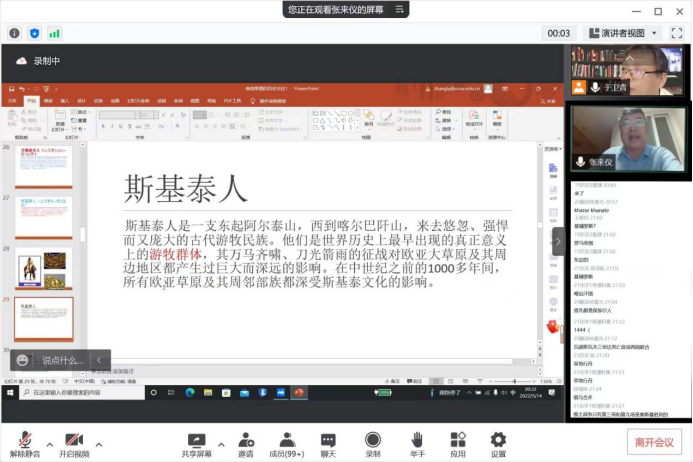Viewport: 693px width, 462px height.
Task: Toggle fullscreen mode icon at top right
Action: pos(676,33)
